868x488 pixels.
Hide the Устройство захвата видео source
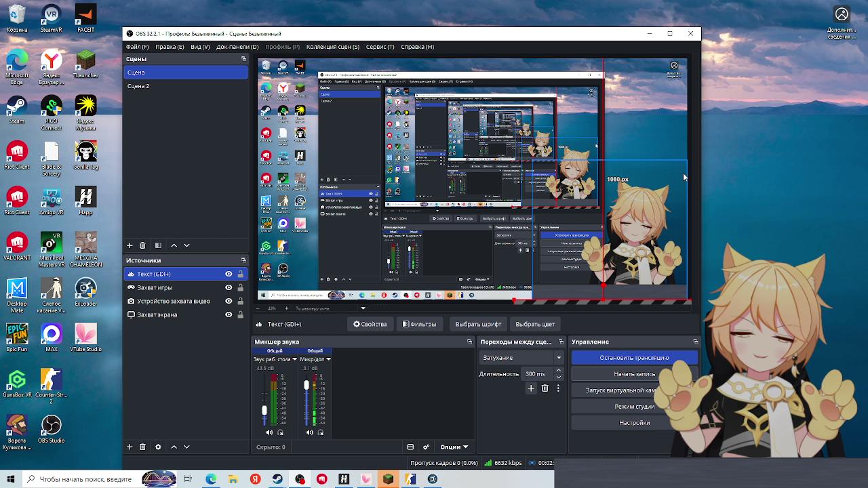pyautogui.click(x=229, y=301)
